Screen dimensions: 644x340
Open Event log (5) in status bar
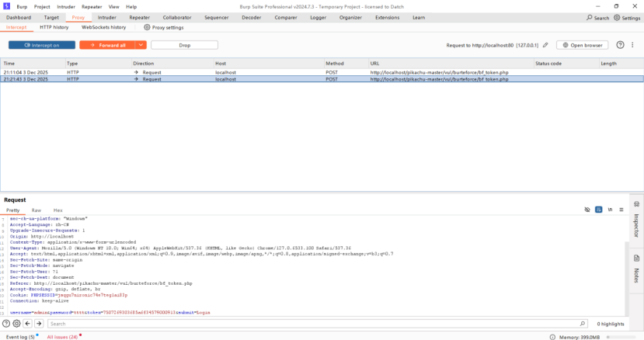pyautogui.click(x=20, y=337)
